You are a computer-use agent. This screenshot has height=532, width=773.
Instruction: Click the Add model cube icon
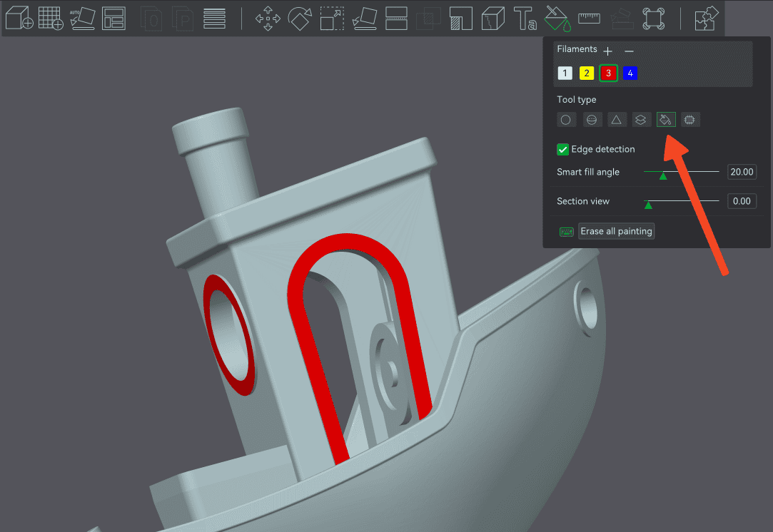tap(19, 17)
